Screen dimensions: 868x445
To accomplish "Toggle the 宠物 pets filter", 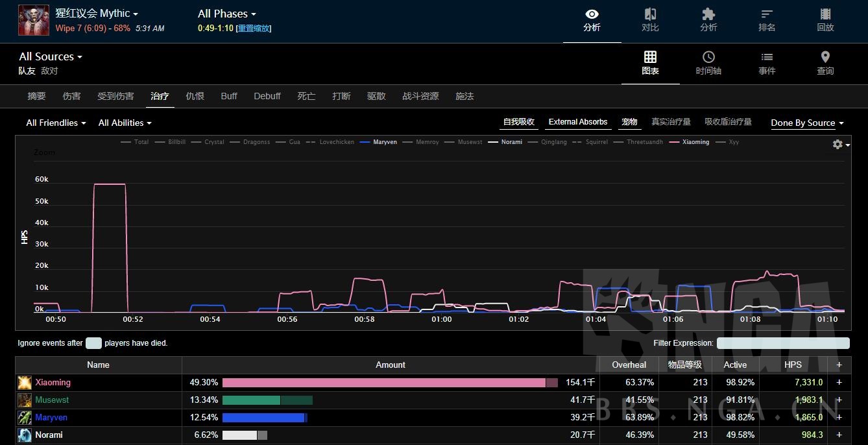I will tap(629, 122).
